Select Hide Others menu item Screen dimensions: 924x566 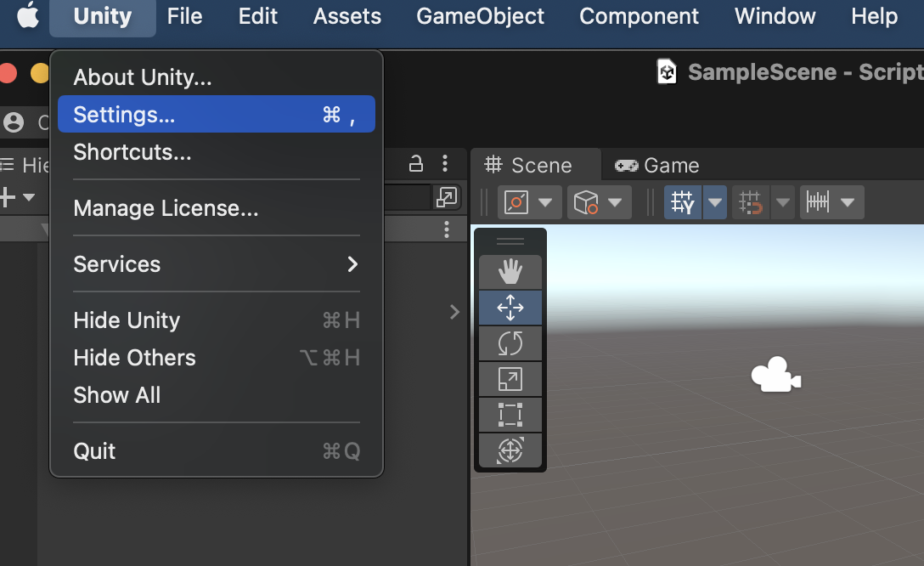[217, 357]
